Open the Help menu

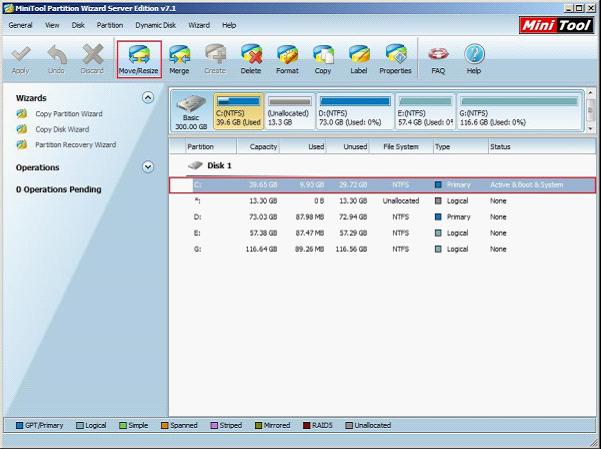pyautogui.click(x=229, y=25)
